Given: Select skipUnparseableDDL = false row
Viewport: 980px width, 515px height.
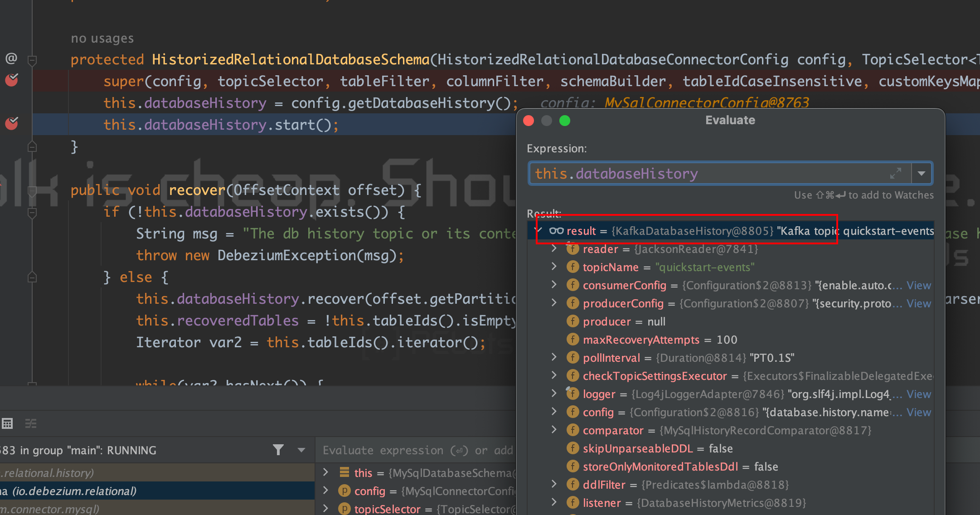Looking at the screenshot, I should point(731,448).
